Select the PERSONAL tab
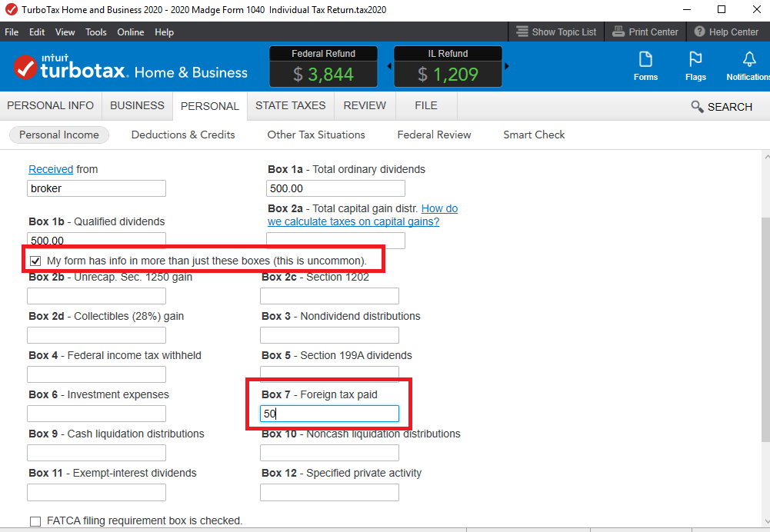Screen dimensions: 770x532 point(210,106)
